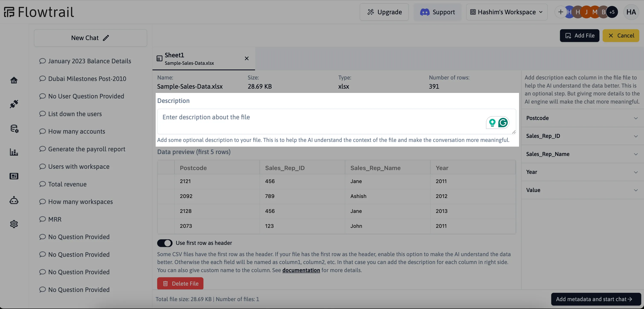The image size is (644, 309).
Task: Open Generate the payroll report chat
Action: (x=82, y=149)
